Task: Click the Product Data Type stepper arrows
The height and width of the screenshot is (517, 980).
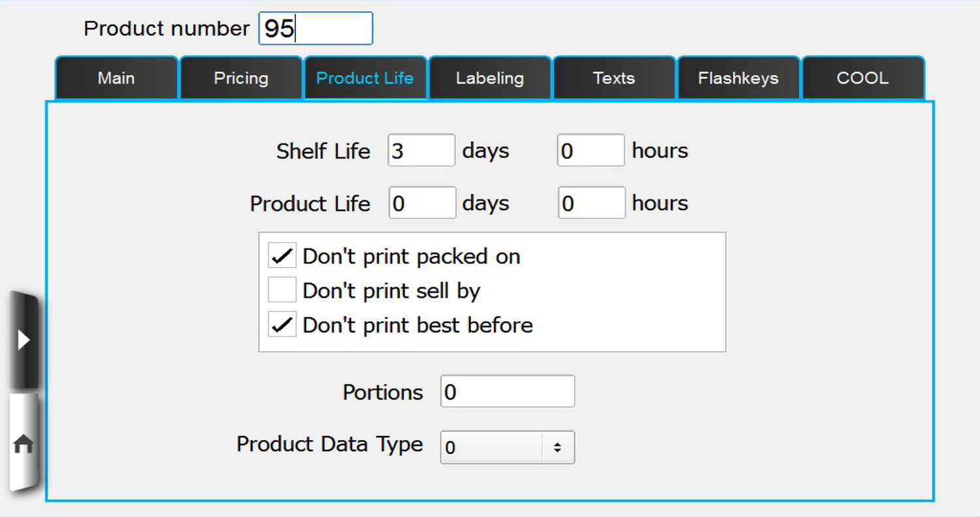Action: click(557, 448)
